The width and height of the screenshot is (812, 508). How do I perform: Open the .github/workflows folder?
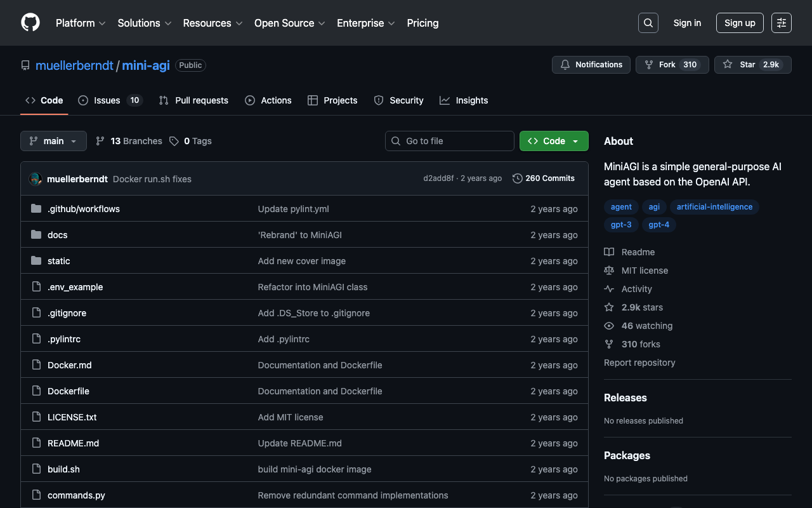tap(84, 209)
